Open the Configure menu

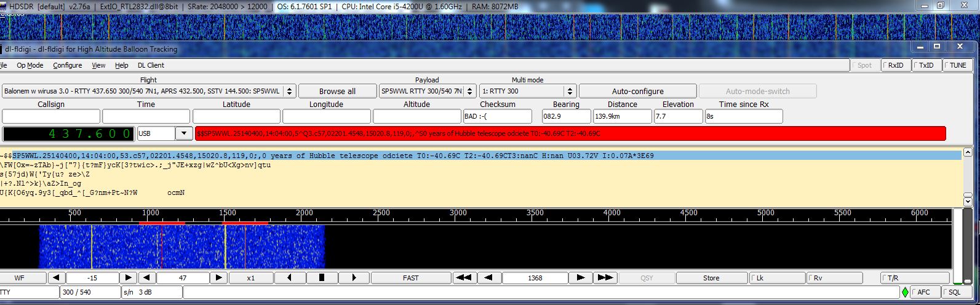(x=67, y=65)
